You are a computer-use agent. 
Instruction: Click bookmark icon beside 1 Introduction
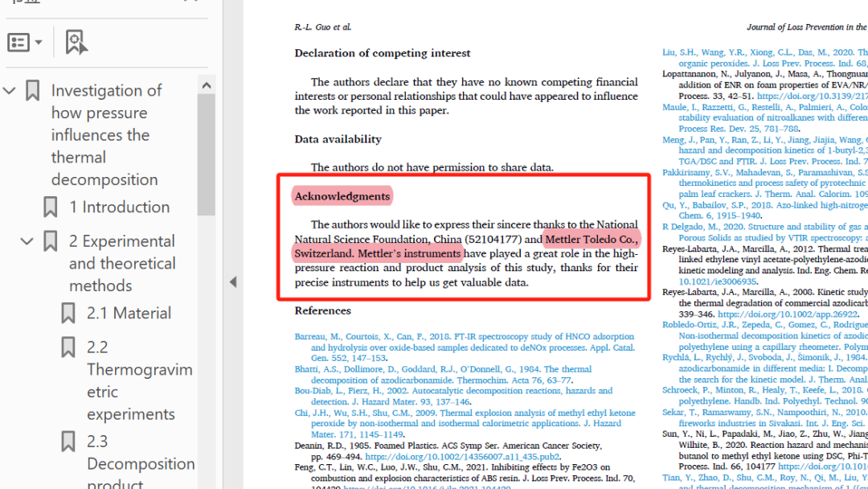pos(51,208)
